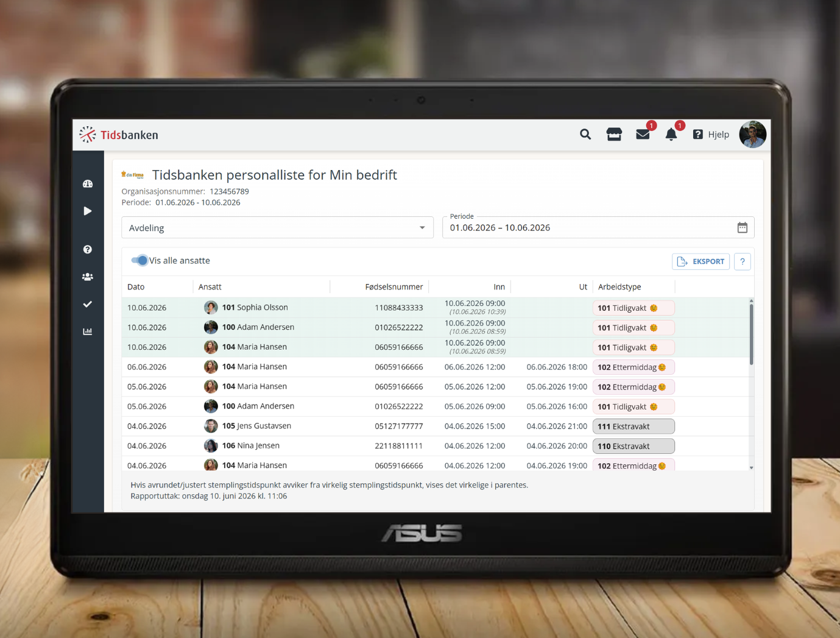
Task: Click the smiley icon on Sophia Olsson's Tidligvakt tag
Action: point(654,308)
